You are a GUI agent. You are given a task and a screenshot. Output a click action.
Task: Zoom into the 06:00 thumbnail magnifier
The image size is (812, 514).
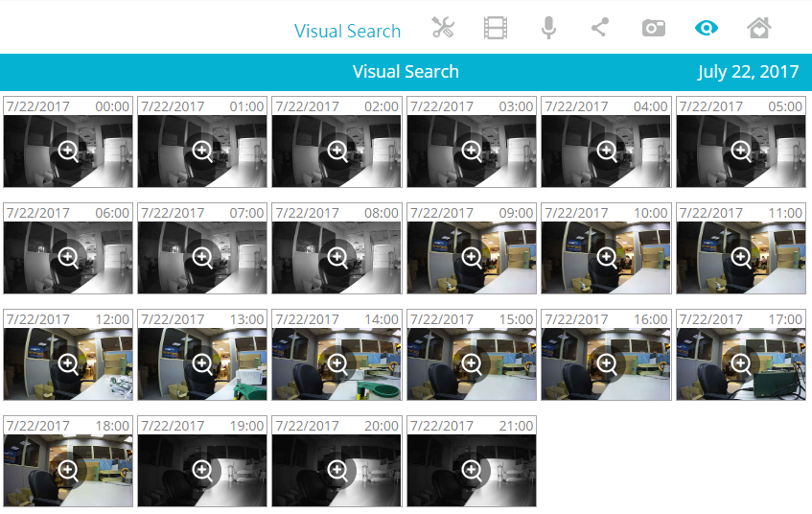68,257
